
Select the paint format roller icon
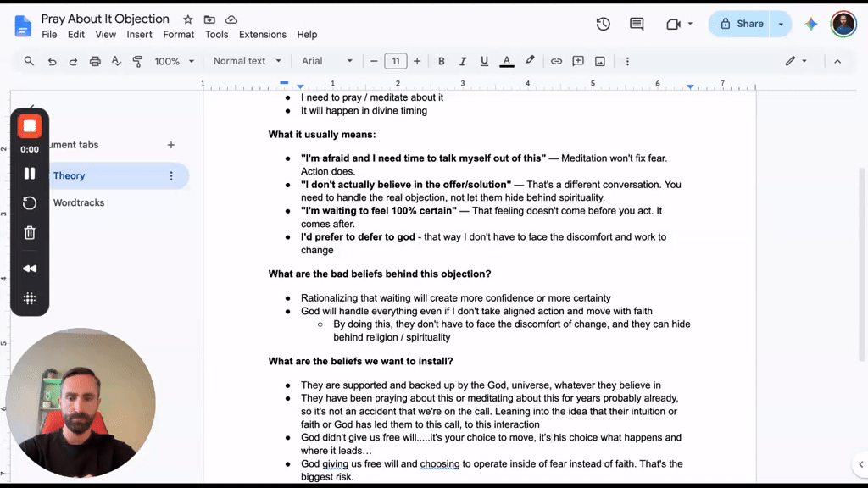(x=137, y=61)
